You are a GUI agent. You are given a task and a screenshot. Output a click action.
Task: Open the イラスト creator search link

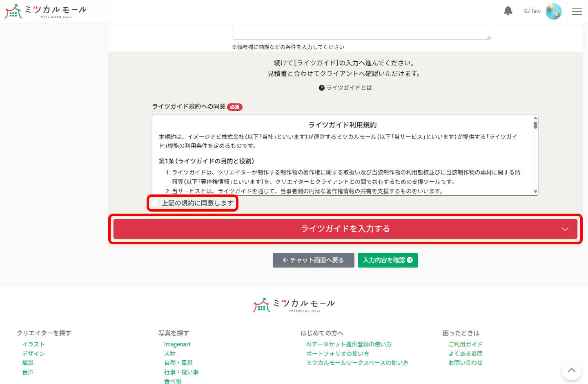click(33, 344)
